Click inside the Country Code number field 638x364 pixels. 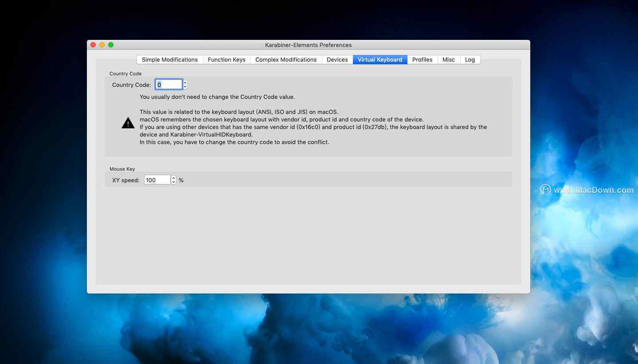point(168,85)
